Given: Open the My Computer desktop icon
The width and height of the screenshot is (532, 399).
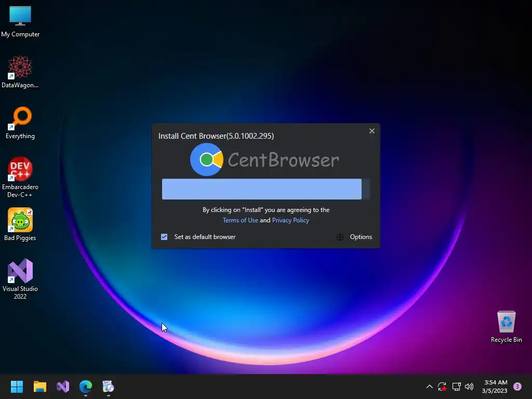Looking at the screenshot, I should tap(20, 21).
